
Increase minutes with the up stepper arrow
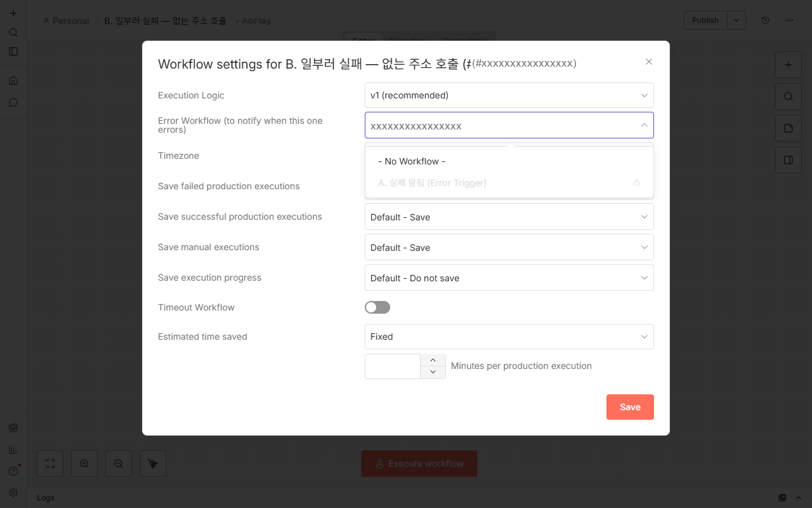pos(433,360)
